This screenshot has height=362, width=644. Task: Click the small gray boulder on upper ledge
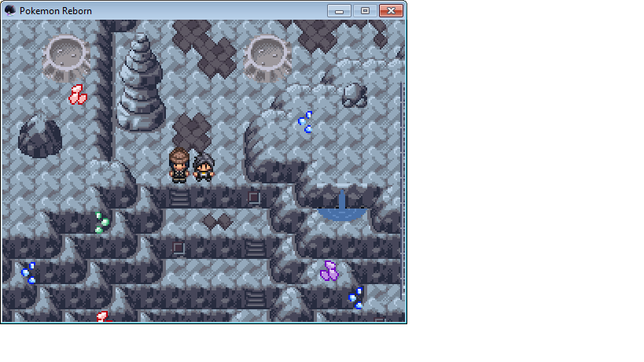point(355,95)
